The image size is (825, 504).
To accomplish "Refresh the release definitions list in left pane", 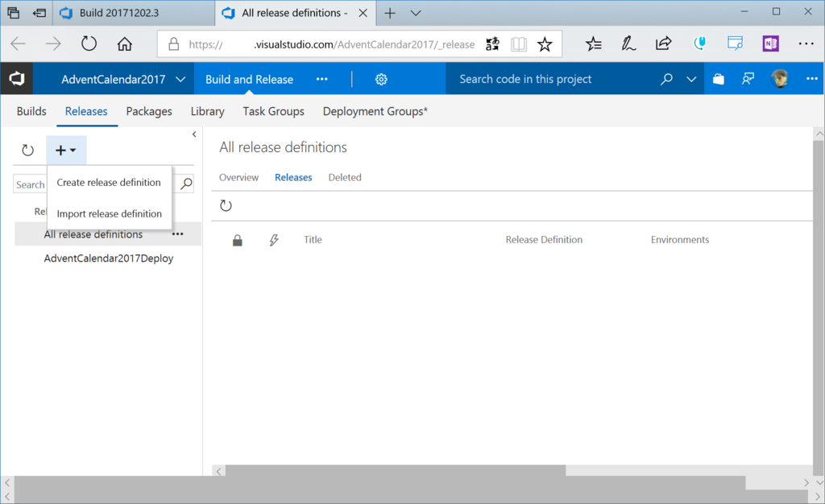I will [28, 151].
